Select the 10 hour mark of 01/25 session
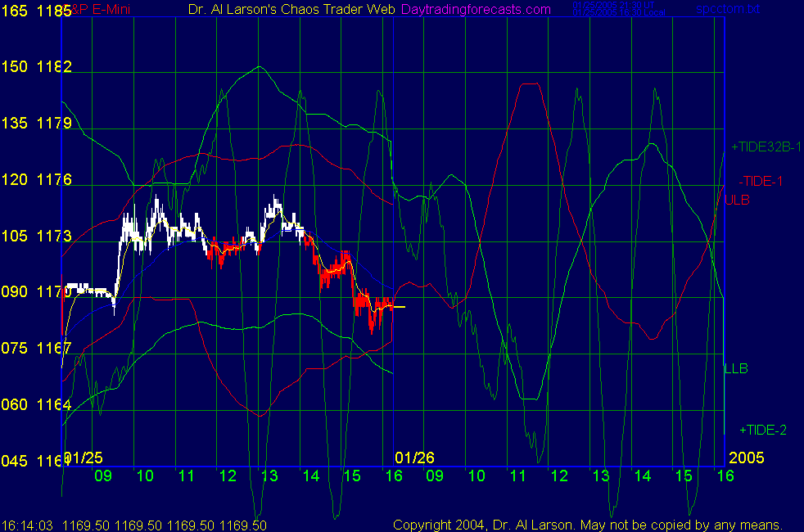Viewport: 804px width, 532px height. coord(145,476)
